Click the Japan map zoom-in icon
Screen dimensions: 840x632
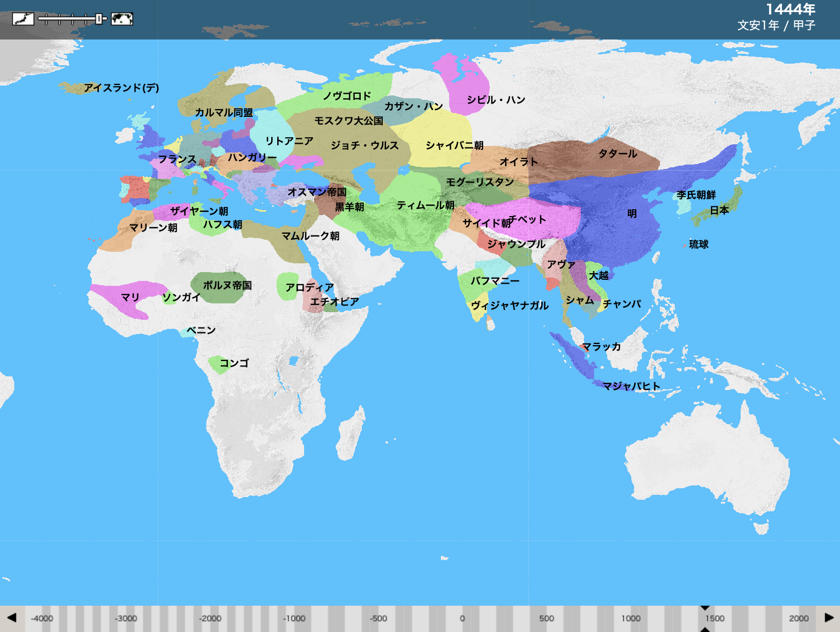click(23, 19)
